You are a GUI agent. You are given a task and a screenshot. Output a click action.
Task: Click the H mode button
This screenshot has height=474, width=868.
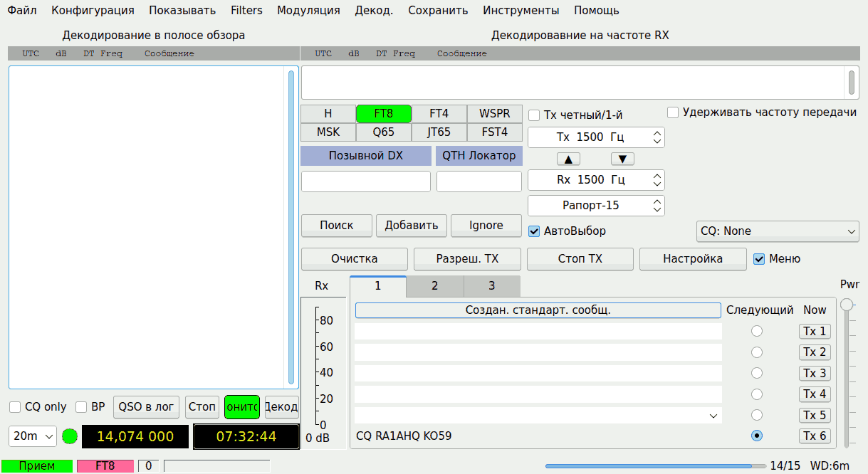[x=328, y=114]
